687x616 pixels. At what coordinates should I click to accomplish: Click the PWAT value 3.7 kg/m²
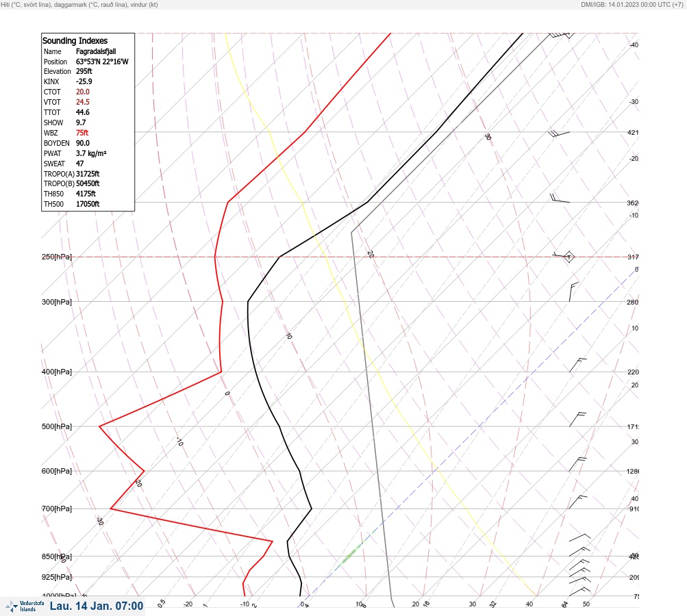click(91, 153)
